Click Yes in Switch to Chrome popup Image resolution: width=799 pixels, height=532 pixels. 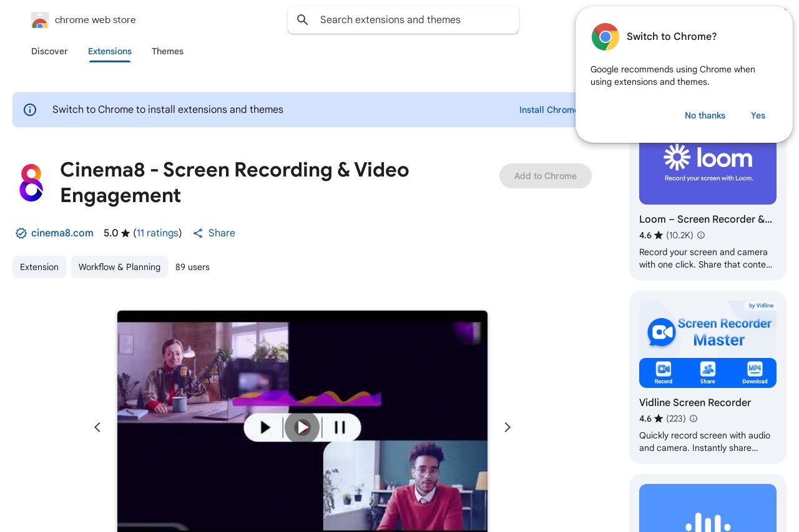pos(758,115)
